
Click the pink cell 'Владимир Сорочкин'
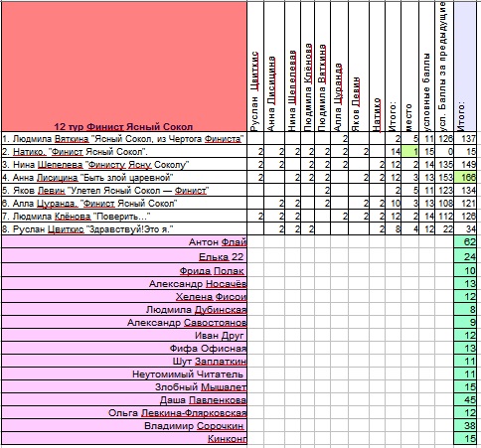click(124, 426)
